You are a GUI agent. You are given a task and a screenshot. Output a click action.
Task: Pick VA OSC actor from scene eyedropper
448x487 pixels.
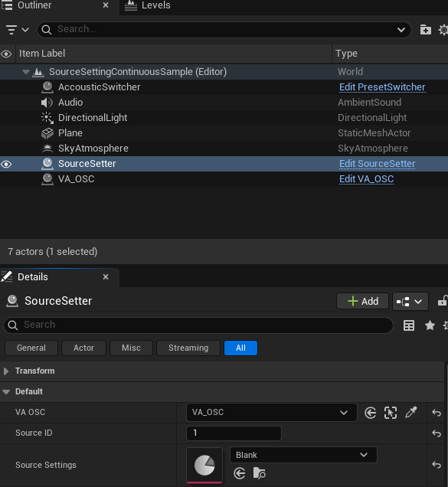tap(411, 413)
